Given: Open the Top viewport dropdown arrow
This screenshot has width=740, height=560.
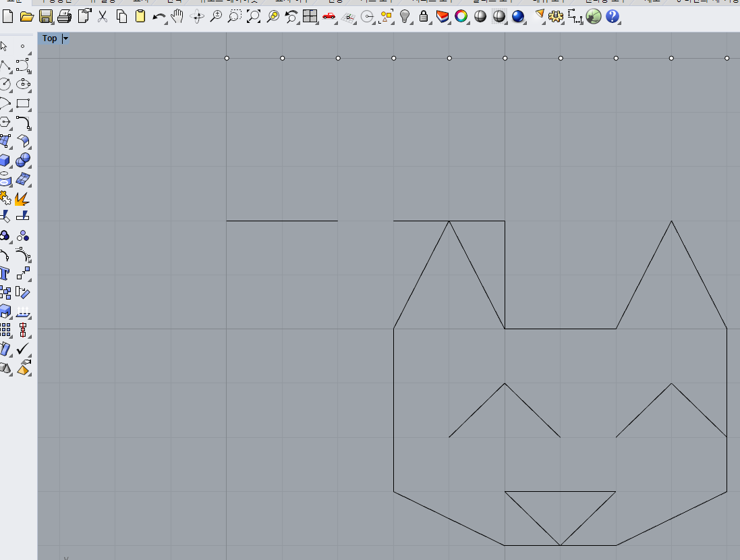Looking at the screenshot, I should coord(65,38).
